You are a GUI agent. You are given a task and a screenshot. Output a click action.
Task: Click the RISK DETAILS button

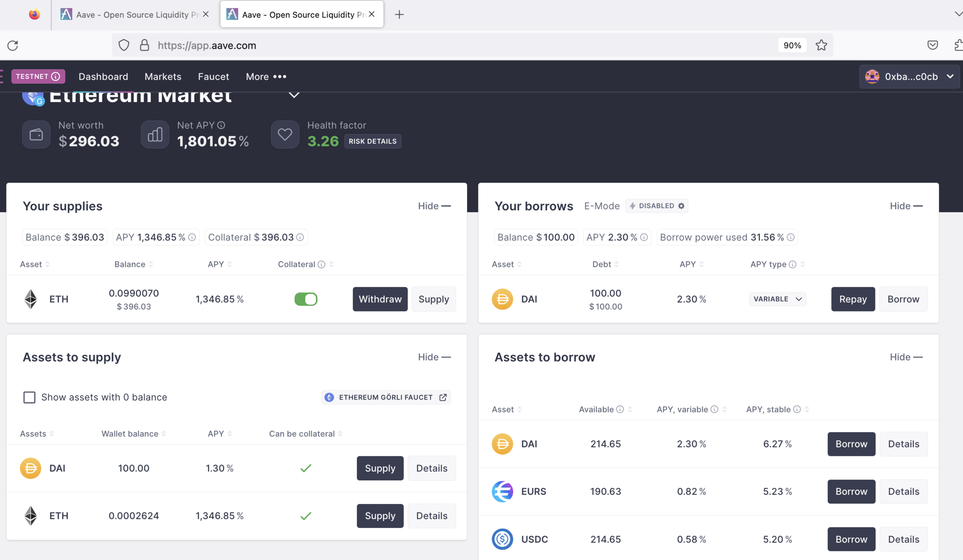coord(372,141)
